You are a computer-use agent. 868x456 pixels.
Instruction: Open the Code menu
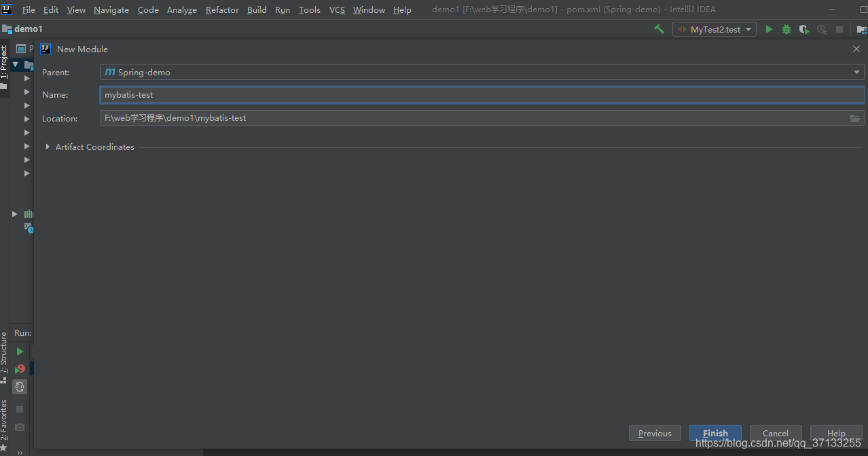pos(148,9)
